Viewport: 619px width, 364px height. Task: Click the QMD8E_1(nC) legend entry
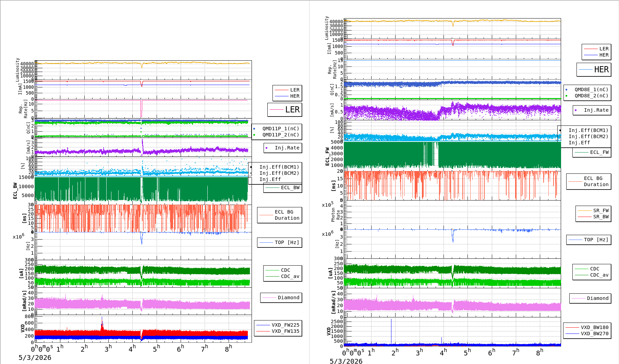pyautogui.click(x=587, y=89)
